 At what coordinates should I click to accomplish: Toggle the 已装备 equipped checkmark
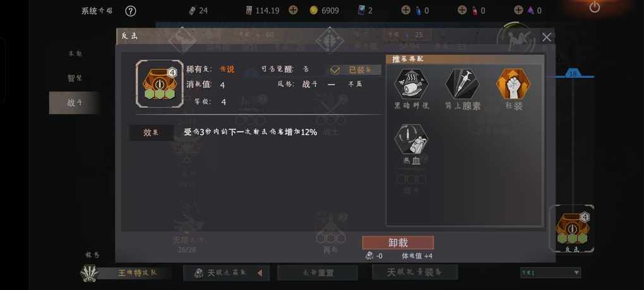tap(335, 70)
